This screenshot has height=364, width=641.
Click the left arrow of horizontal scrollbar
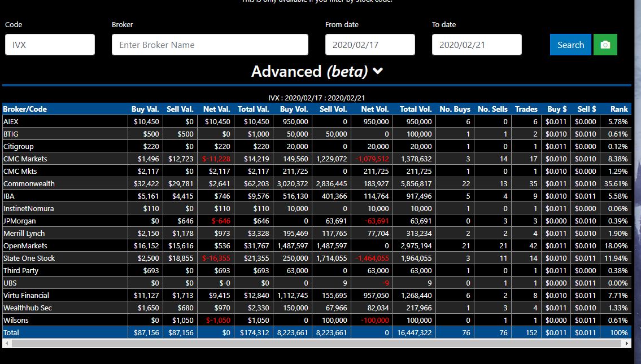(x=6, y=344)
